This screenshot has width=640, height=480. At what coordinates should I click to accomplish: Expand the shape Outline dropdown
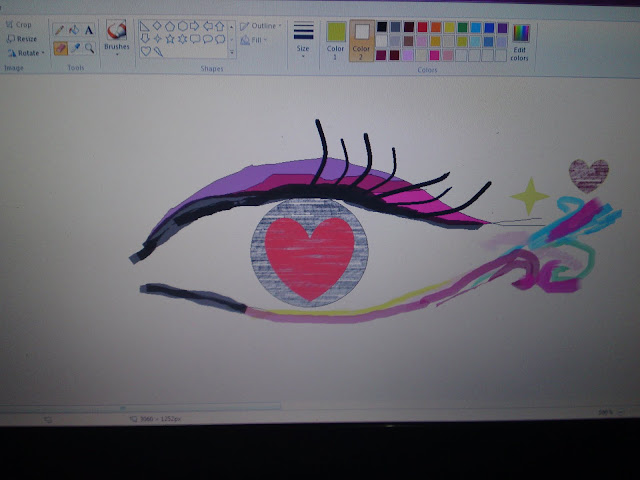tap(261, 26)
